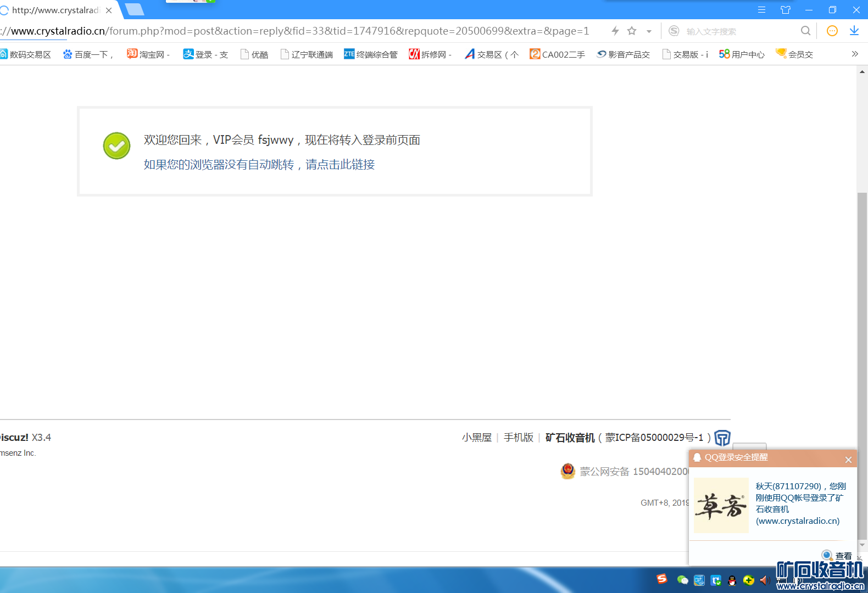Click the police badge icon near 蒙公网安备
Viewport: 868px width, 593px height.
coord(568,471)
